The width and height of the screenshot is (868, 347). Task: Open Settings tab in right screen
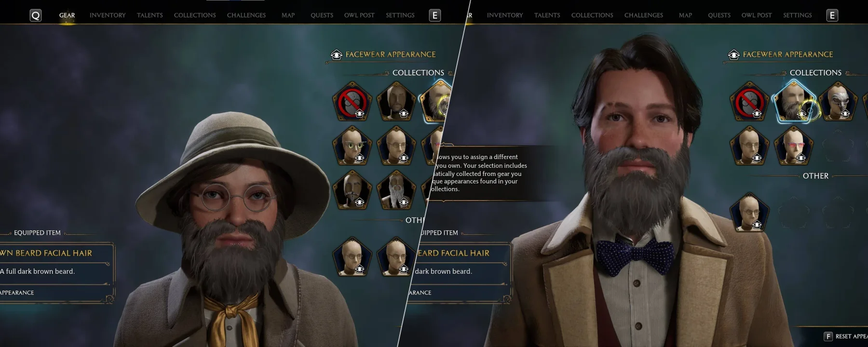[798, 15]
